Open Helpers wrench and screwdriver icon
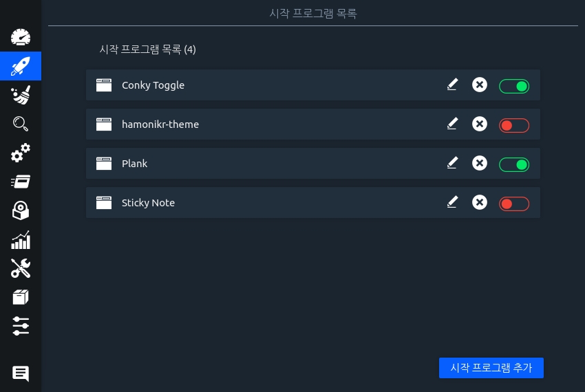Image resolution: width=585 pixels, height=392 pixels. (x=21, y=268)
